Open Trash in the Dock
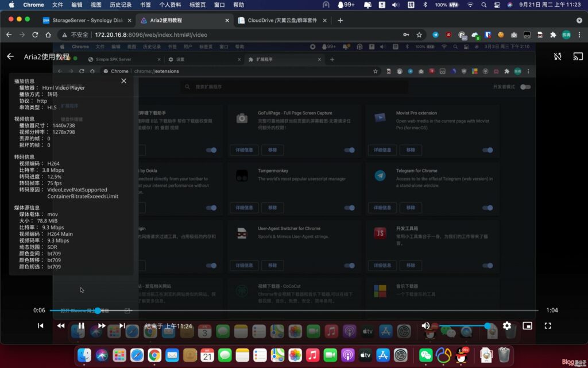588x368 pixels. [x=504, y=355]
